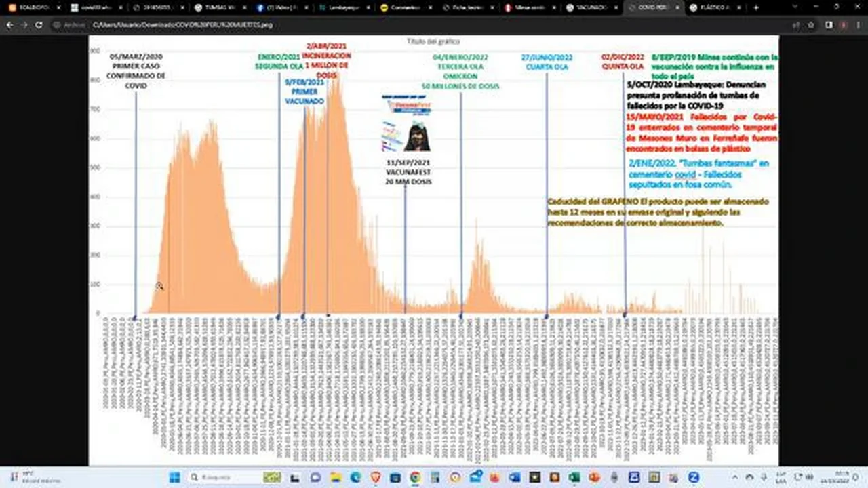868x488 pixels.
Task: Toggle the browser side panel button
Action: pyautogui.click(x=829, y=24)
